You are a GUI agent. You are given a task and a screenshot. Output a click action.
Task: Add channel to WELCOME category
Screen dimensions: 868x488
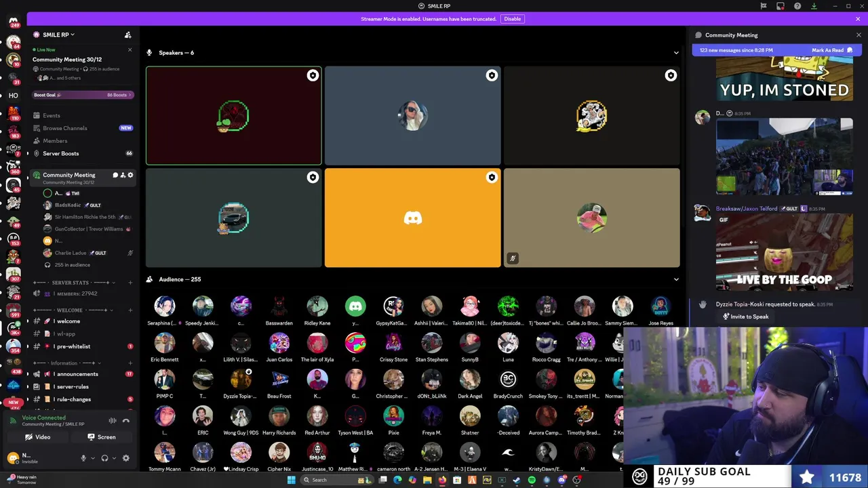click(x=130, y=310)
